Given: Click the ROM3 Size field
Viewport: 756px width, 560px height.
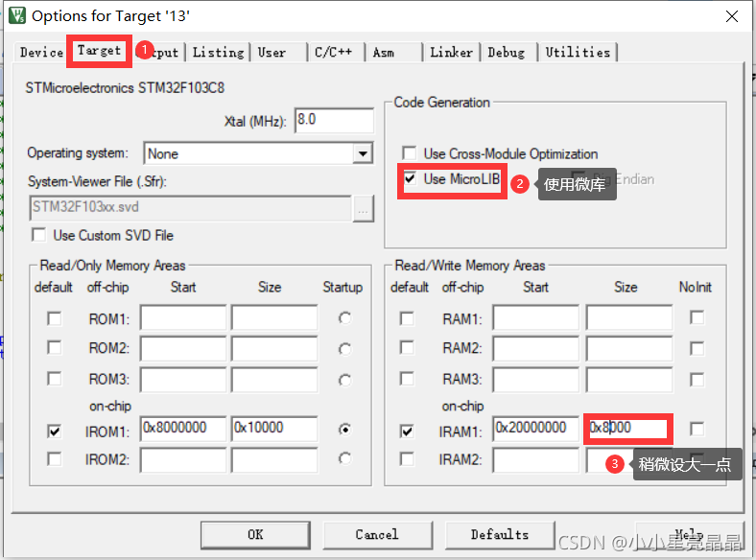Looking at the screenshot, I should click(274, 380).
